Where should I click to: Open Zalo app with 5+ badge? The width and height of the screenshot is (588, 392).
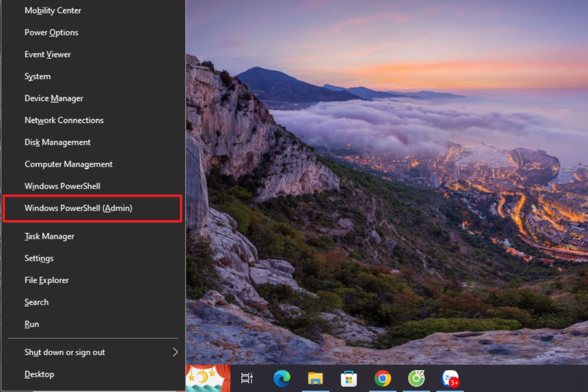(x=450, y=378)
